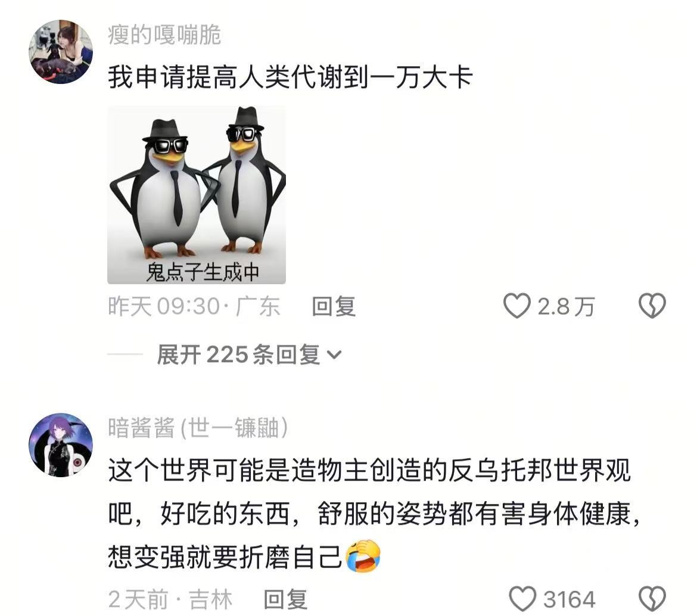Viewport: 697px width, 616px height.
Task: Click the 2.8万 like count
Action: pos(566,307)
